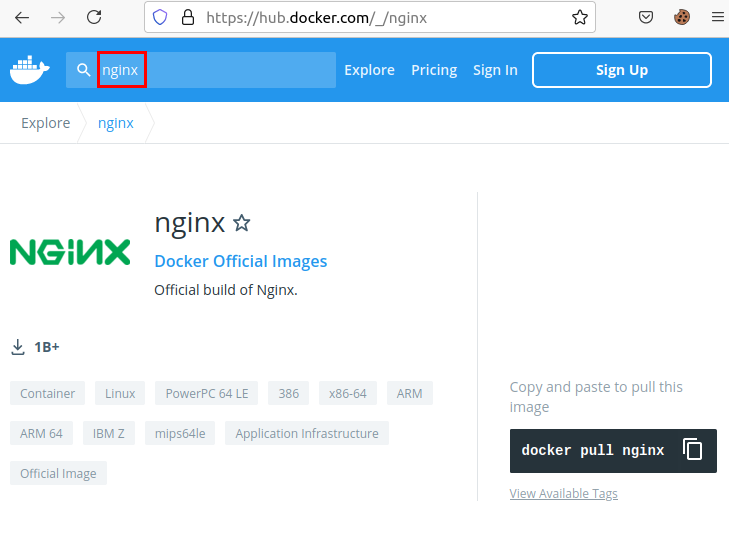Screen dimensions: 729x533
Task: Click the download count icon
Action: [18, 347]
